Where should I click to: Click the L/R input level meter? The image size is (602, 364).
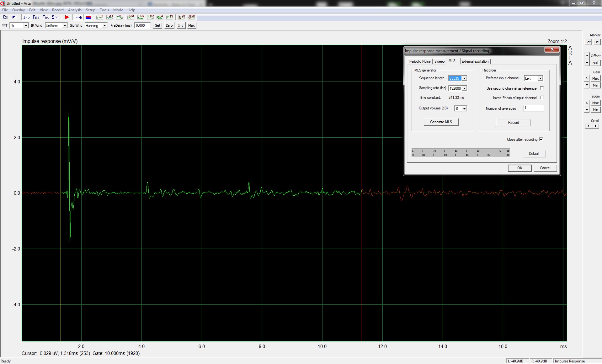tap(461, 153)
